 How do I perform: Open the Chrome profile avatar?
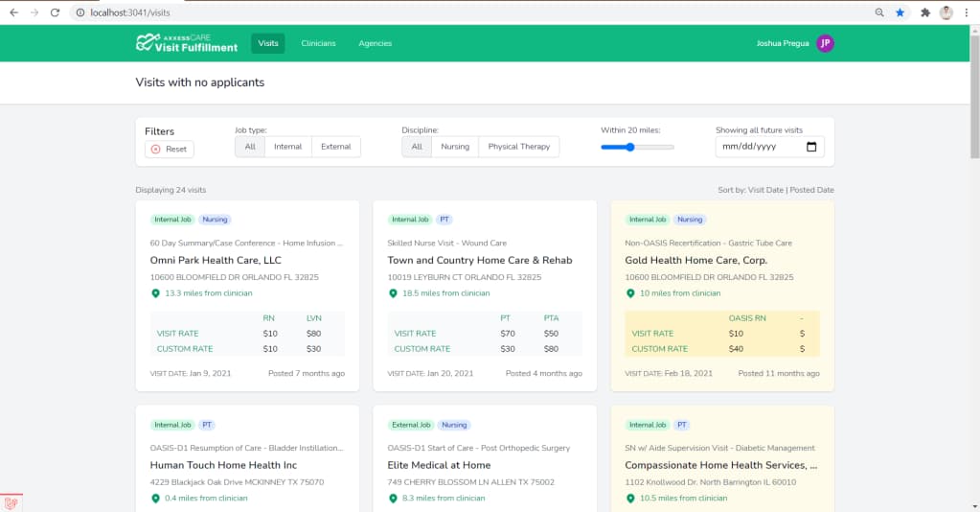click(x=946, y=12)
